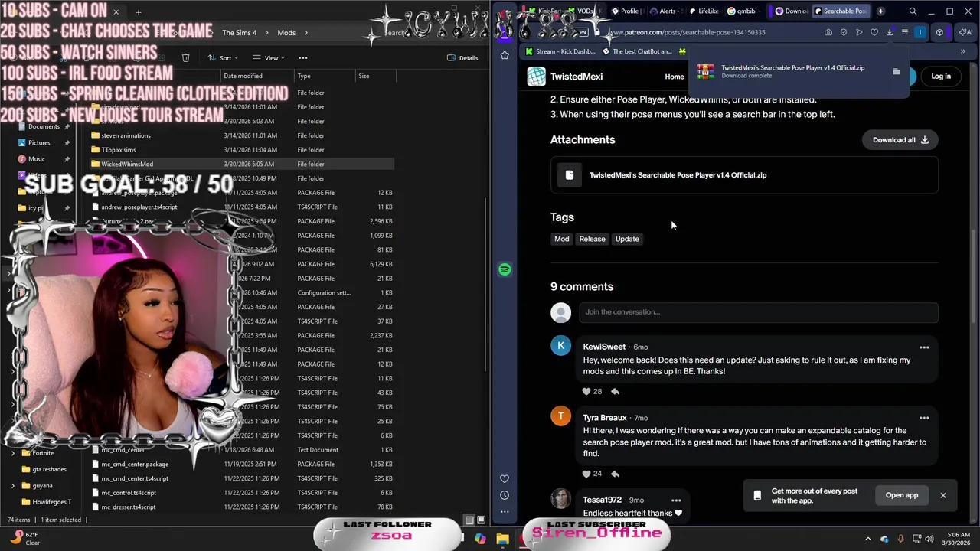Click the Release tag
980x551 pixels.
pos(592,239)
